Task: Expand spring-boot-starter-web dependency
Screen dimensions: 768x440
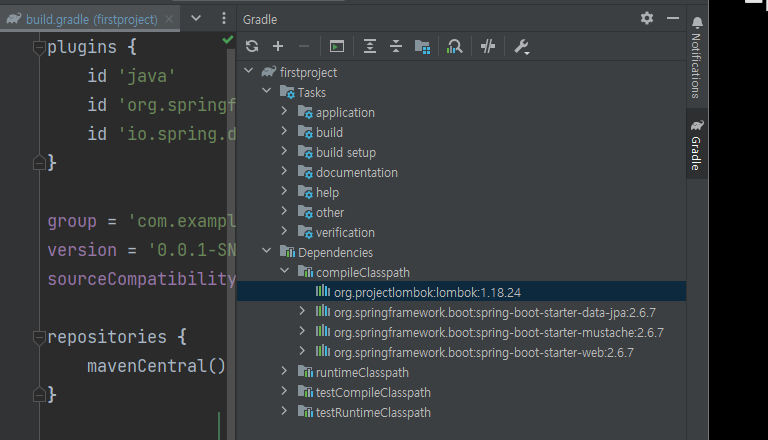Action: click(x=302, y=351)
